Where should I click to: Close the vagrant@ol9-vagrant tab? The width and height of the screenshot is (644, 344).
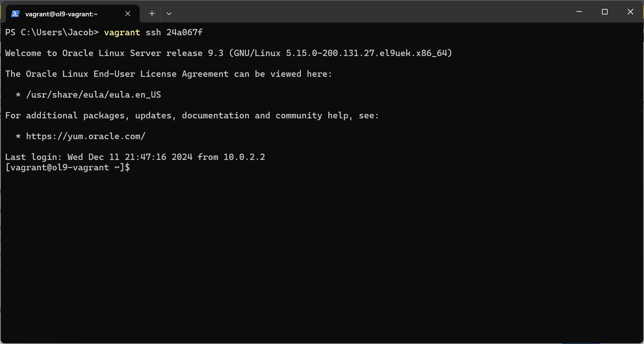(x=128, y=14)
